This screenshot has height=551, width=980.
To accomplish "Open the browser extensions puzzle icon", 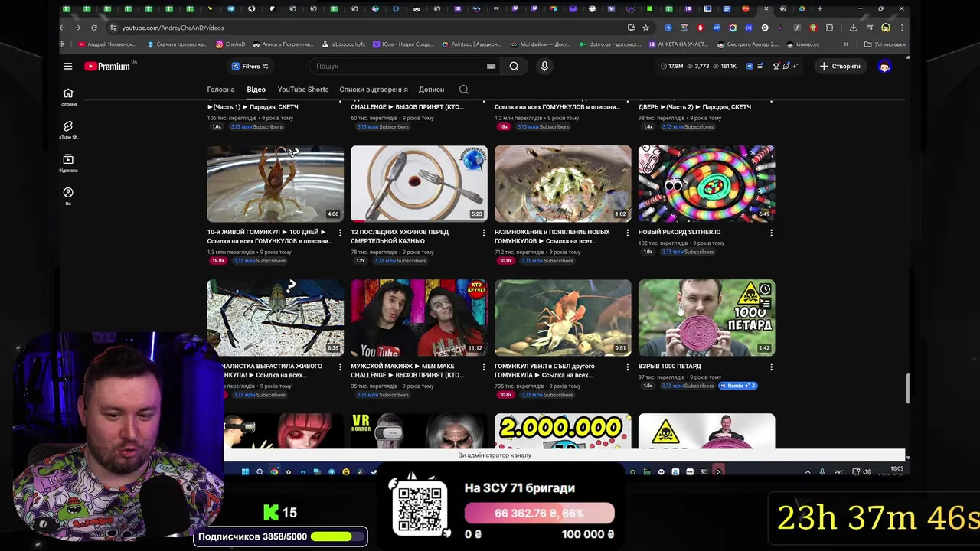I will pyautogui.click(x=829, y=28).
